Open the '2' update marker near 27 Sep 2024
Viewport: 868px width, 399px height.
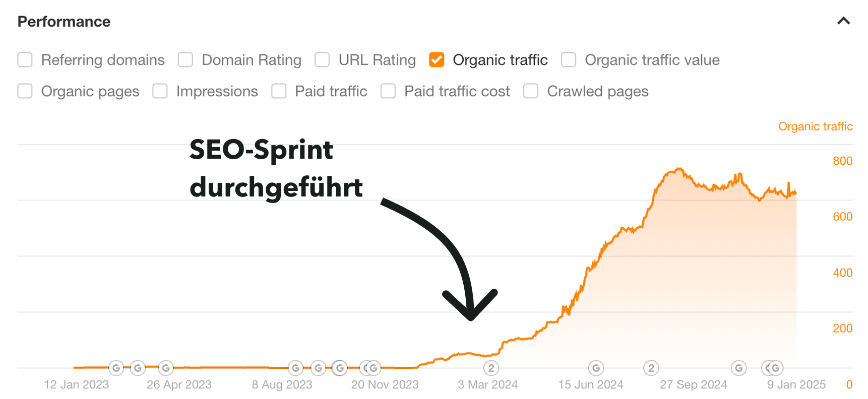(651, 368)
